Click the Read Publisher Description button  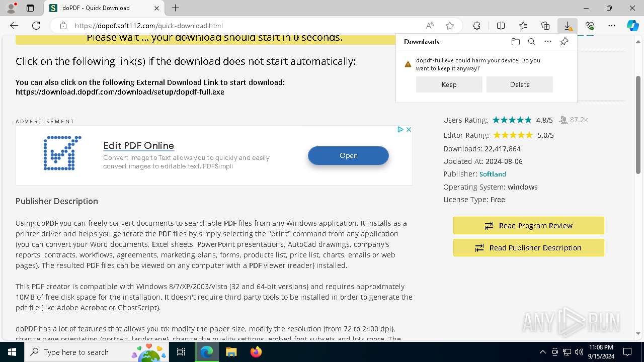pos(528,248)
